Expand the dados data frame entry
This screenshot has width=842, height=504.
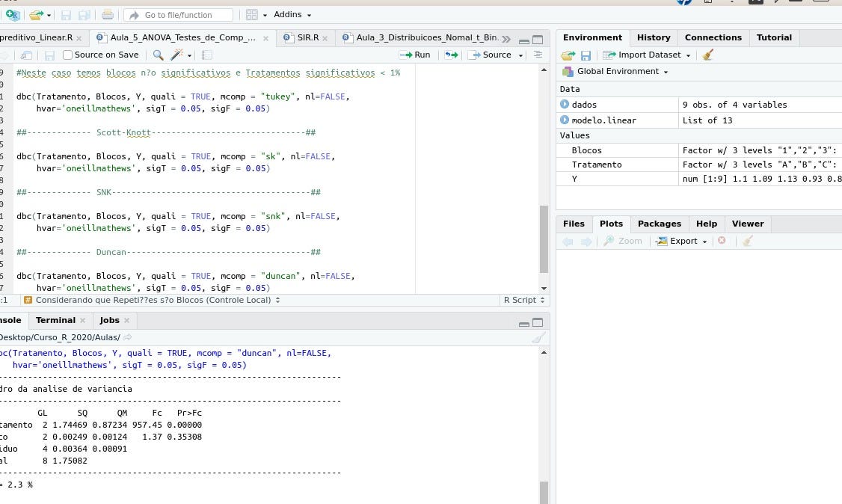click(x=565, y=105)
